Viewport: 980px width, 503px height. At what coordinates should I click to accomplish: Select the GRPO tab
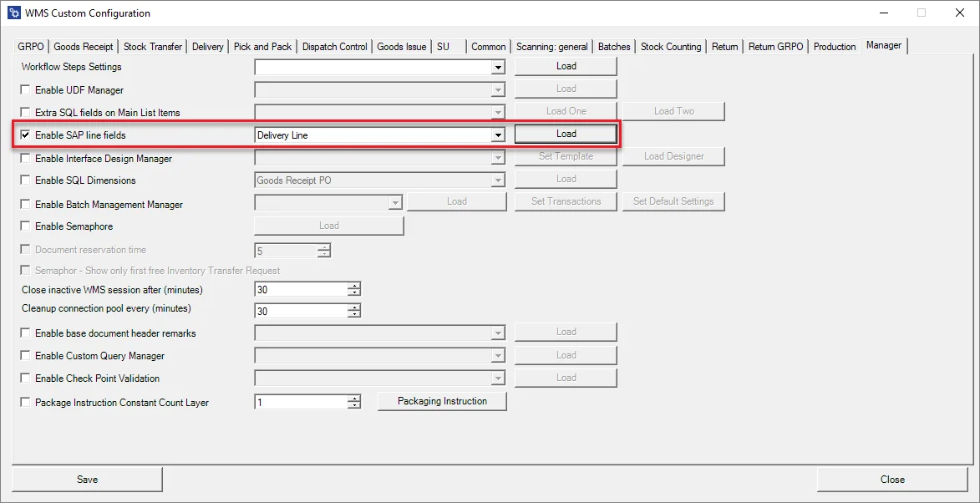(29, 46)
